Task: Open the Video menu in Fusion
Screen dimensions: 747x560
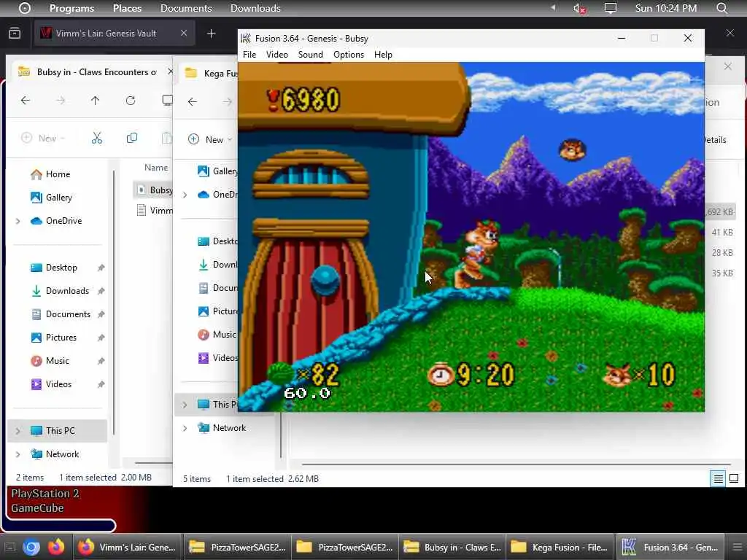Action: [x=276, y=55]
